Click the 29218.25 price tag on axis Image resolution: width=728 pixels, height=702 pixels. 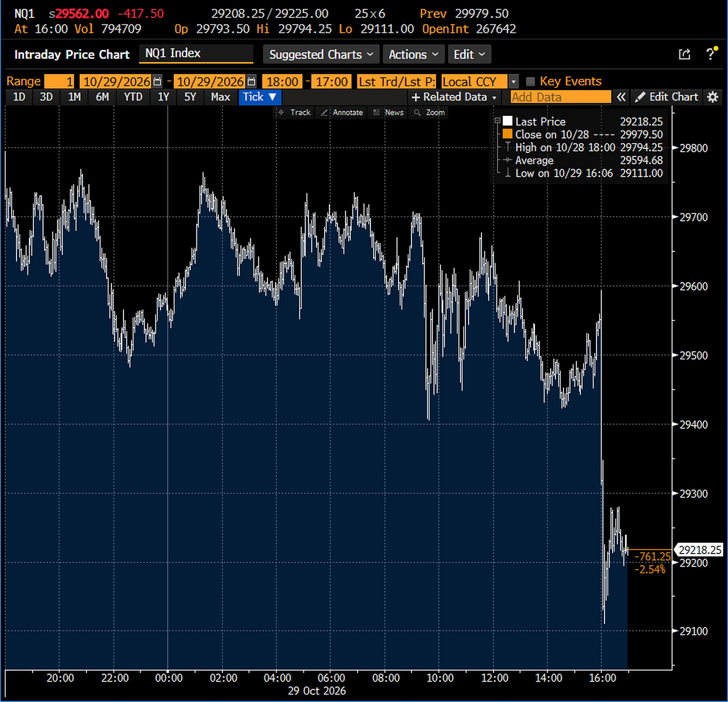tap(699, 550)
